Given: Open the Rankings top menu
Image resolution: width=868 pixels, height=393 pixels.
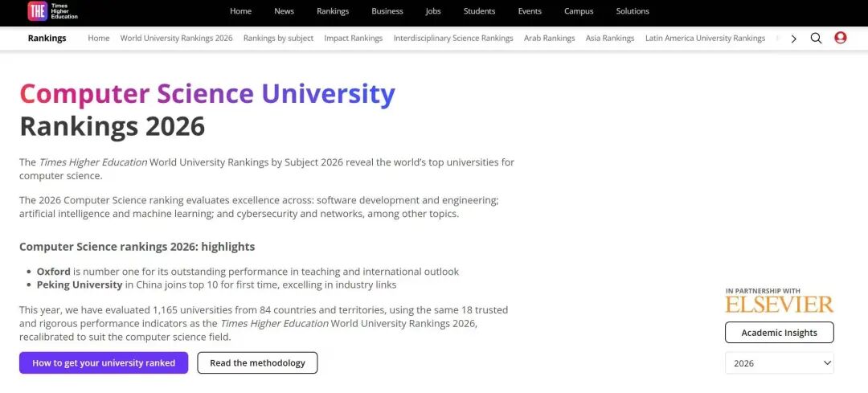Looking at the screenshot, I should 333,11.
